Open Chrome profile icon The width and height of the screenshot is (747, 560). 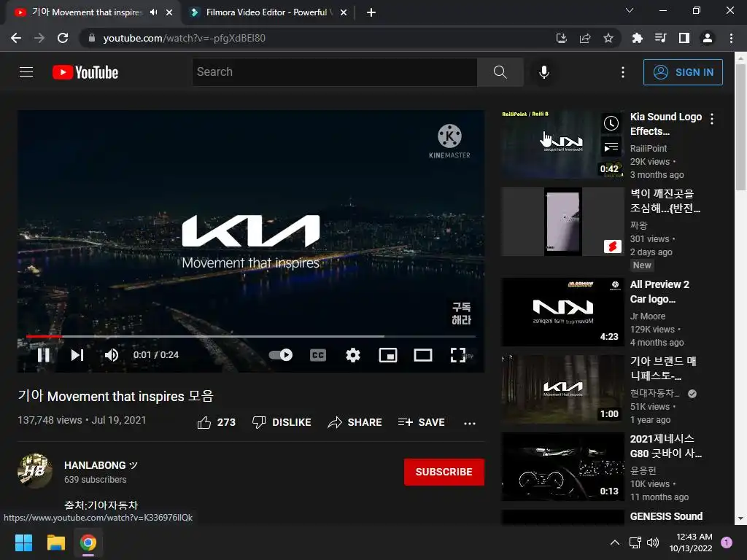point(708,38)
